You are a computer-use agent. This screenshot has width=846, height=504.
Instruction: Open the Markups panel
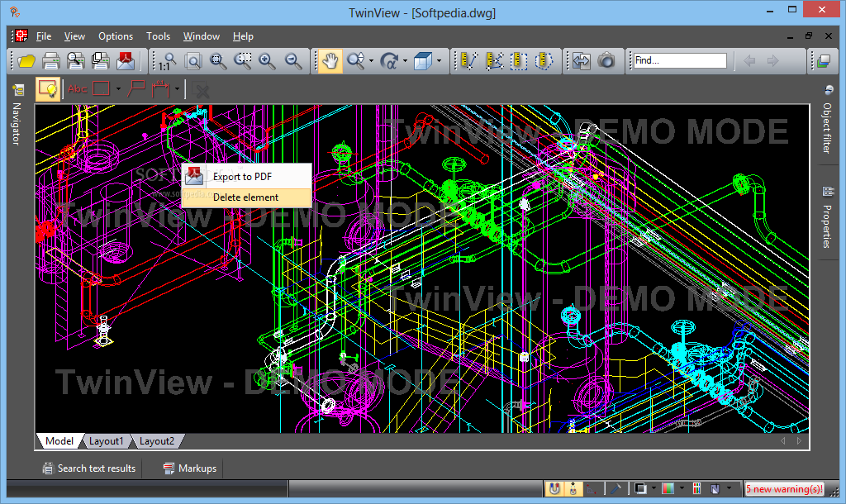[190, 468]
